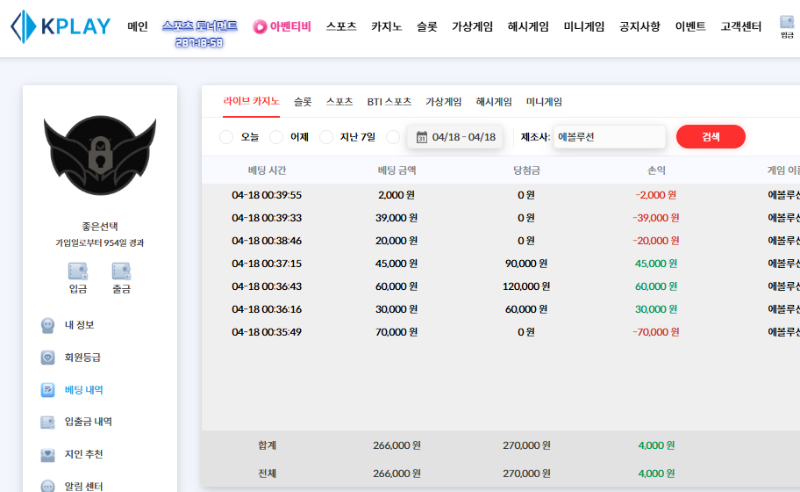Open the 입금 deposit wallet icon in sidebar

tap(78, 271)
